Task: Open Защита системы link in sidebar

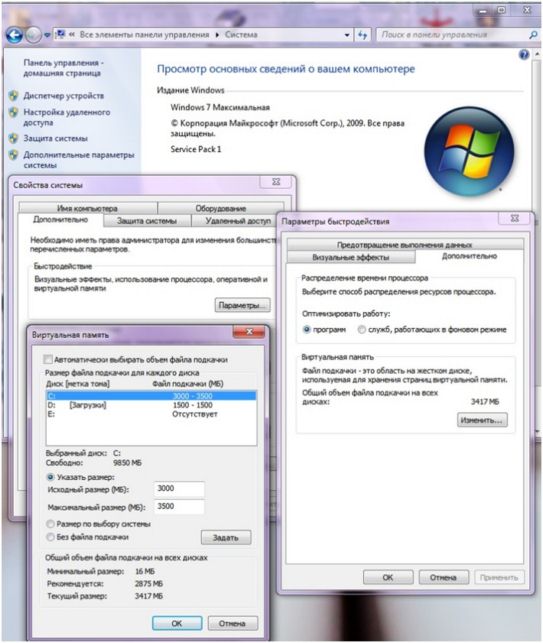Action: [55, 139]
